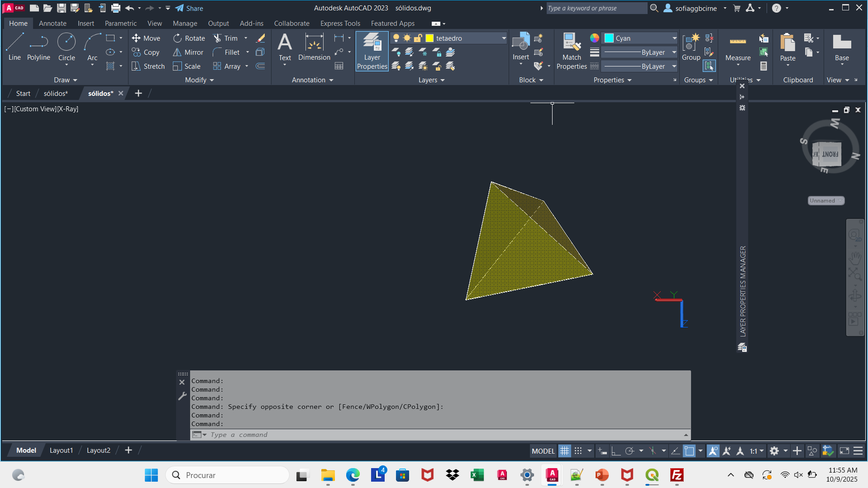Click the Mirror tool icon
Screen dimensions: 868x488
[177, 52]
